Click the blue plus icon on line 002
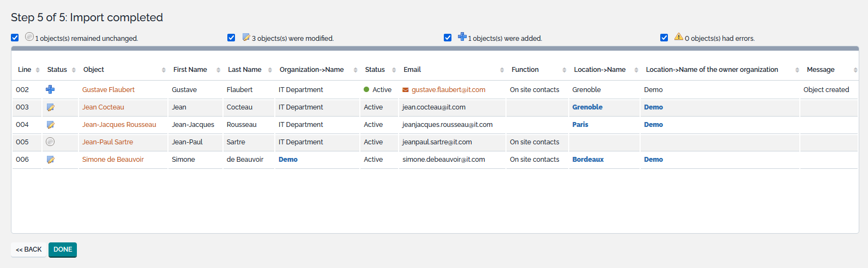Viewport: 868px width, 268px height. coord(50,89)
